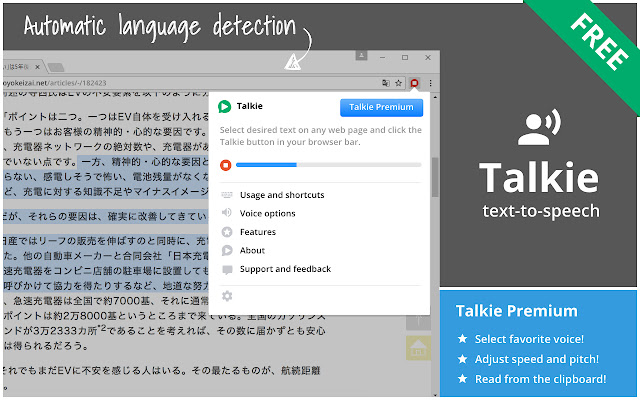Click the play bubble icon beside About
The width and height of the screenshot is (640, 400).
227,250
